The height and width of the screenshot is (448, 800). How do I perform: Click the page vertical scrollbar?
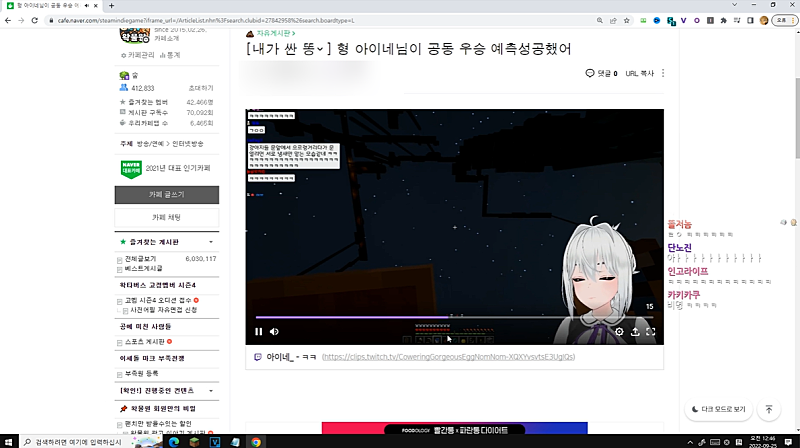(797, 118)
